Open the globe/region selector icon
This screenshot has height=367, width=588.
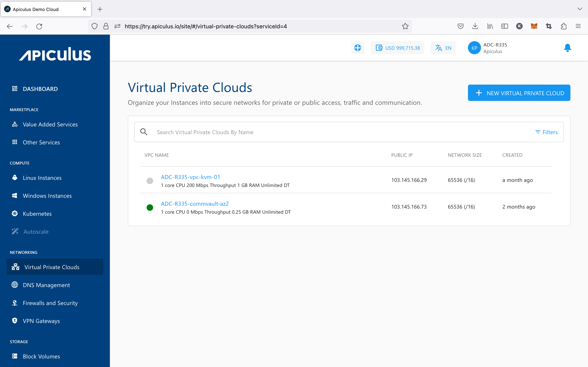point(358,48)
